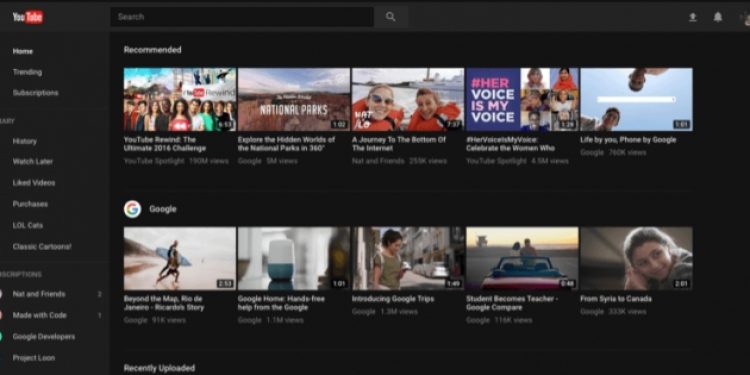Click the Recently Uploaded section heading
The height and width of the screenshot is (375, 750).
tap(159, 368)
